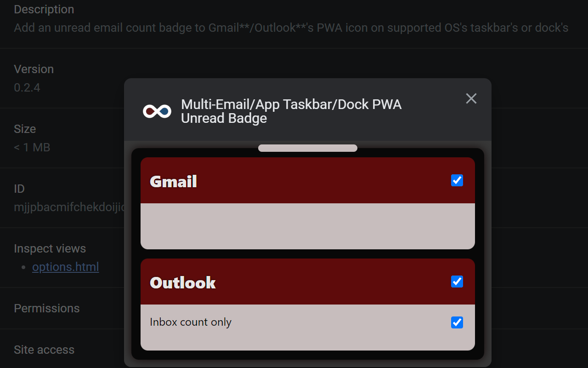Click the infinity extension logo icon
588x368 pixels.
pos(157,110)
